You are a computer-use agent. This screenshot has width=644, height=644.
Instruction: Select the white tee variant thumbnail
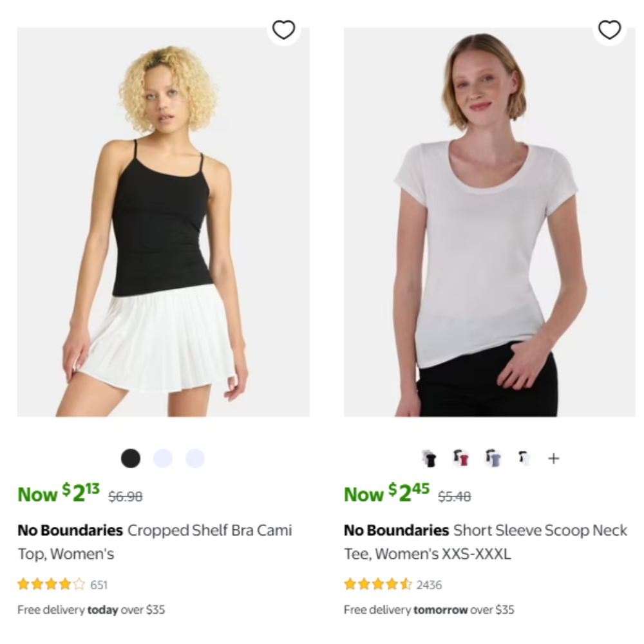(524, 459)
